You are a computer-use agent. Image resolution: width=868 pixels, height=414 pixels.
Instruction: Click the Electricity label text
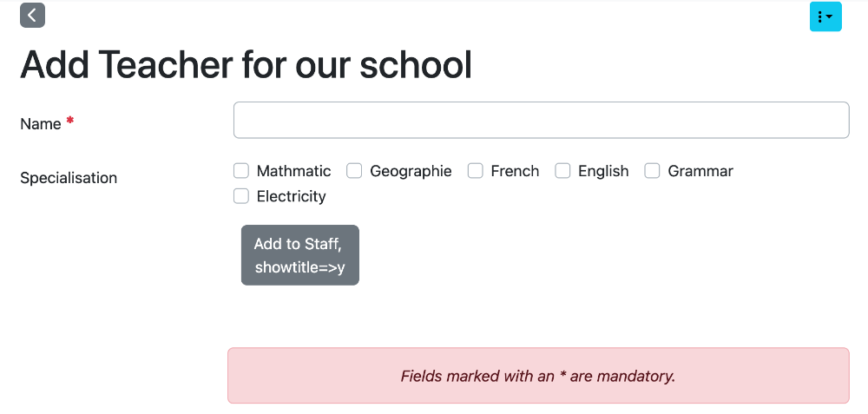291,196
